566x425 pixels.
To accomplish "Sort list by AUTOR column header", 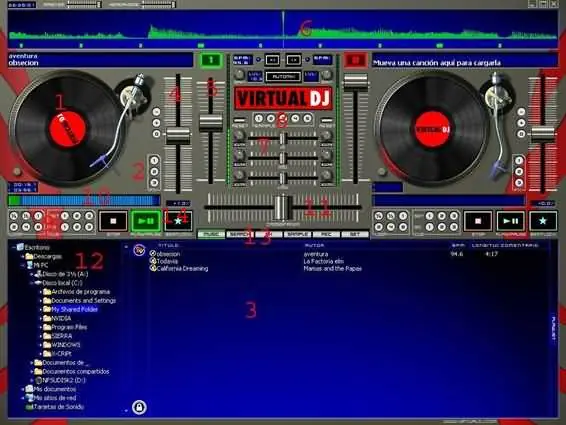I will (314, 245).
